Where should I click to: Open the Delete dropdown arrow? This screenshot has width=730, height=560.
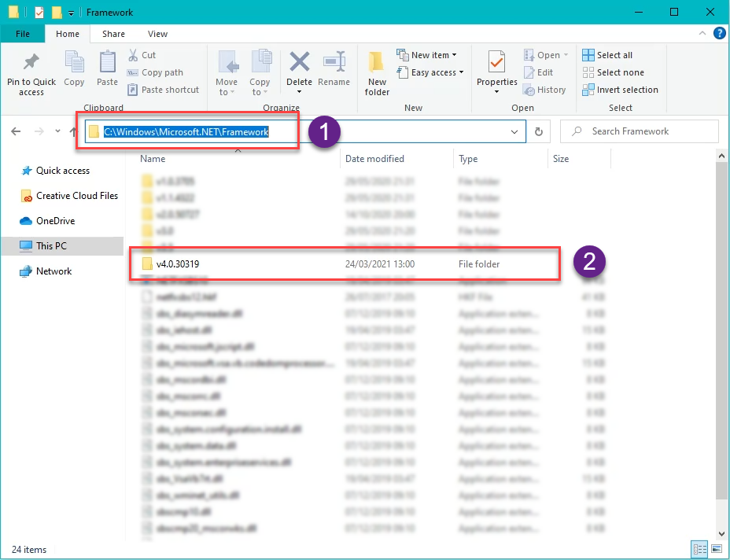pyautogui.click(x=299, y=92)
